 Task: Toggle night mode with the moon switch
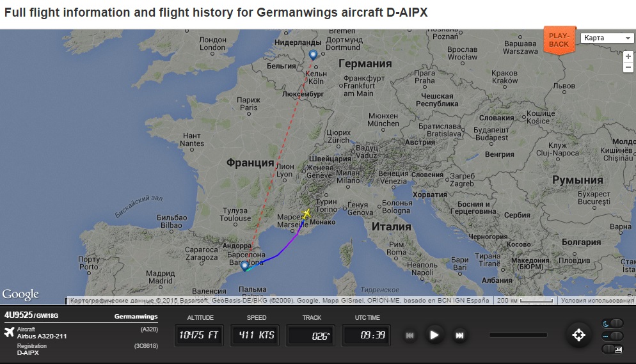[612, 323]
